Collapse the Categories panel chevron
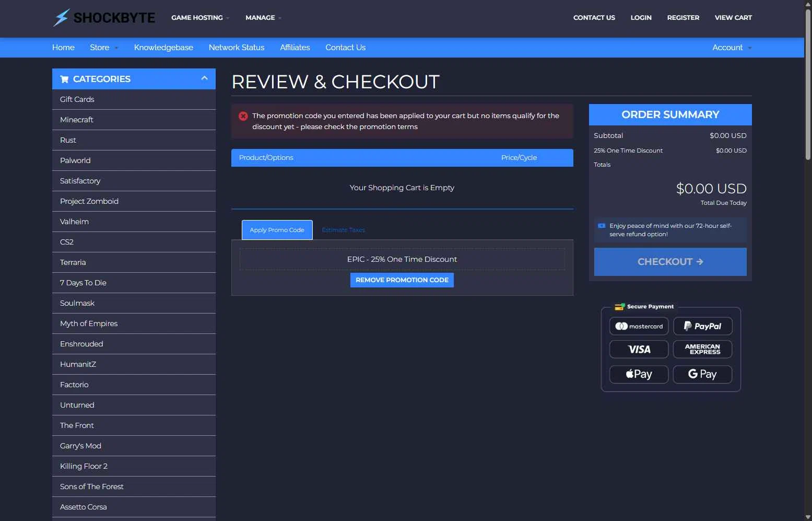The height and width of the screenshot is (521, 812). pyautogui.click(x=204, y=78)
